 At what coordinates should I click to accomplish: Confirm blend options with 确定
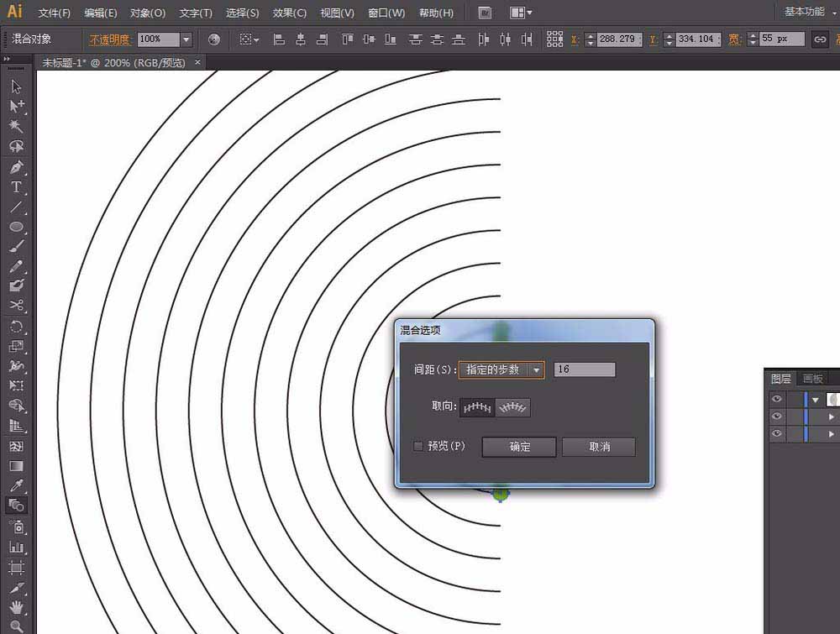(519, 447)
